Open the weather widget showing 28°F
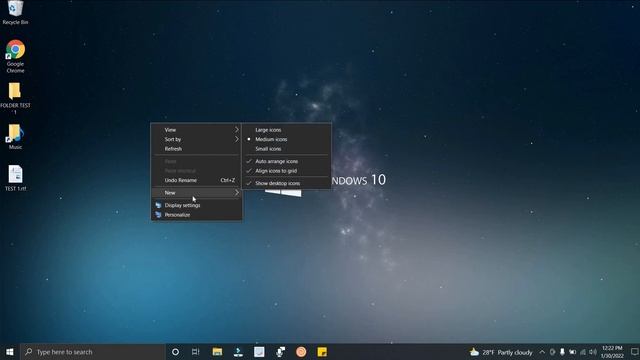Viewport: 640px width, 360px height. click(501, 352)
